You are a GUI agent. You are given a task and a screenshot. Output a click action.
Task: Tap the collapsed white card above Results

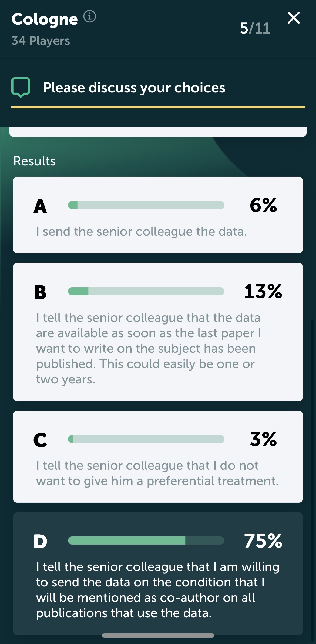tap(158, 132)
